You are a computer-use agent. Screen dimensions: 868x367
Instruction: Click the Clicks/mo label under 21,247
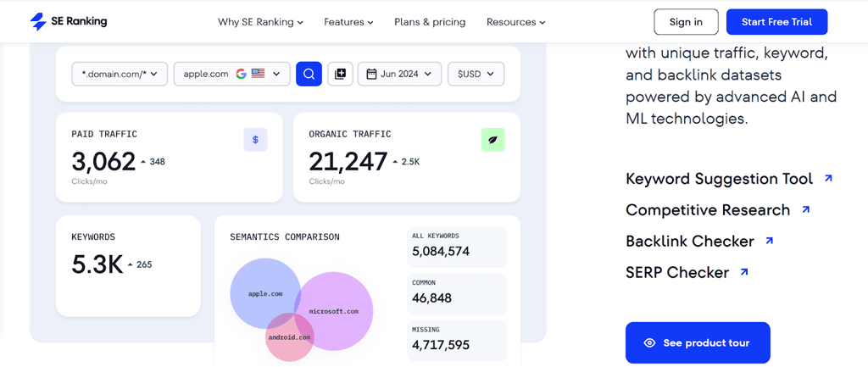tap(326, 181)
